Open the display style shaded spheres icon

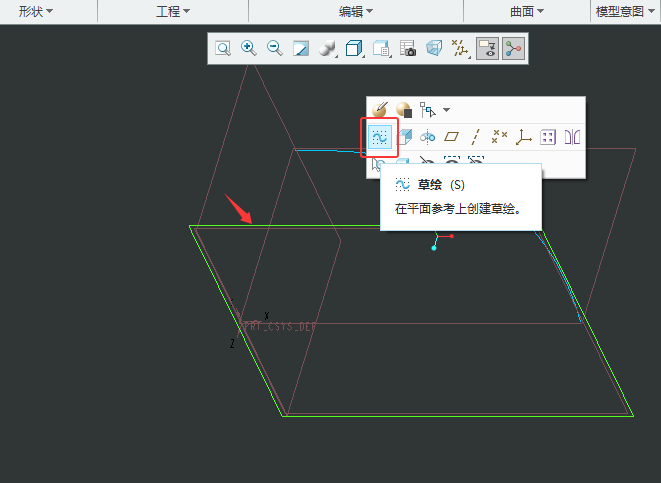click(327, 48)
